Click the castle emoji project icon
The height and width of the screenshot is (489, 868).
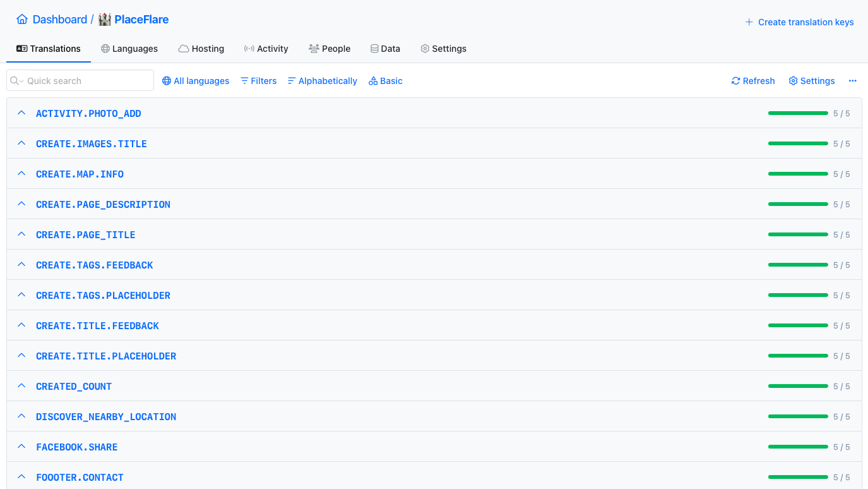tap(104, 20)
